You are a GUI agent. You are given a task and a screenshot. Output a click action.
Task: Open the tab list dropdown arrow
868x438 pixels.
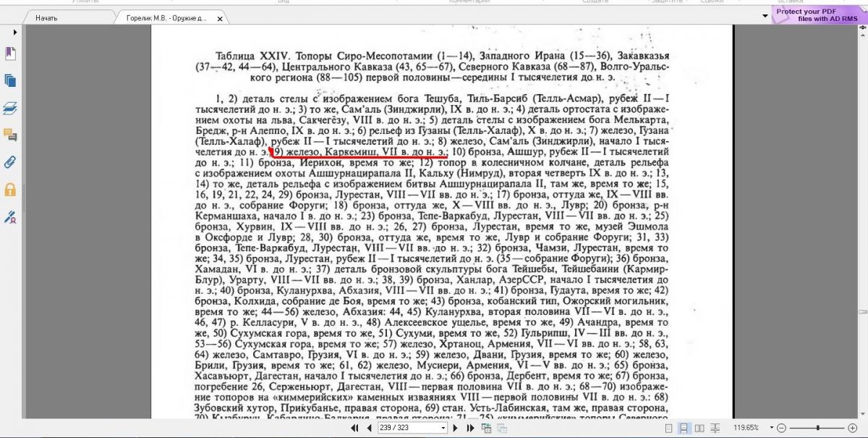[765, 16]
